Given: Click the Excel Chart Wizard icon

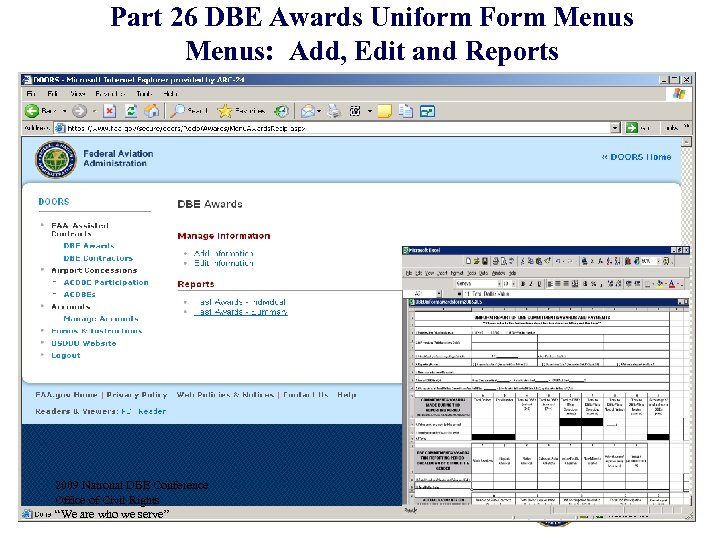Looking at the screenshot, I should (628, 261).
